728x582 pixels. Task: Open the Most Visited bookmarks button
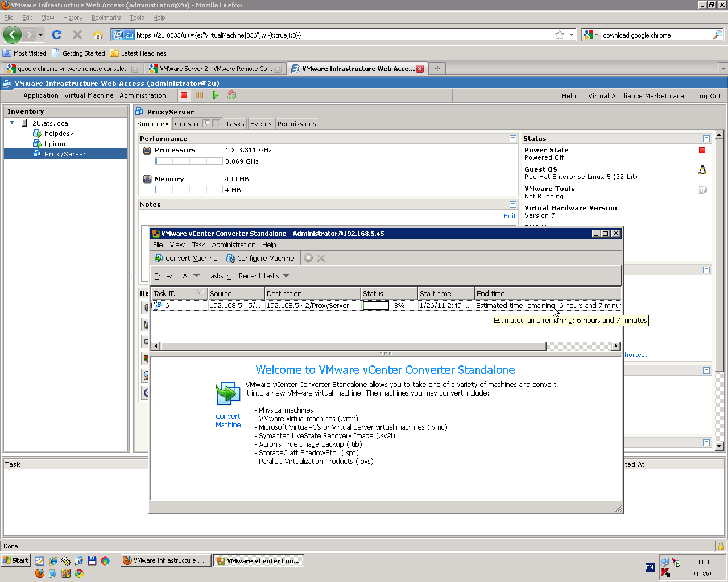pos(25,53)
